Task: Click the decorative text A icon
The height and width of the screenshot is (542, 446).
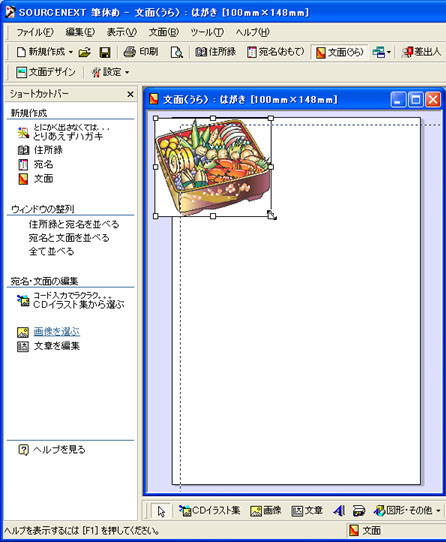Action: click(x=339, y=511)
